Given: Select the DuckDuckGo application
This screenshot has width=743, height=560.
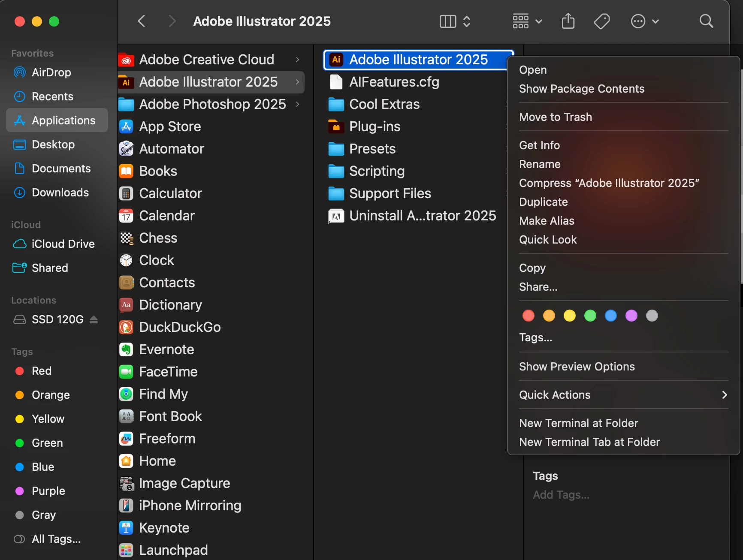Looking at the screenshot, I should point(211,327).
